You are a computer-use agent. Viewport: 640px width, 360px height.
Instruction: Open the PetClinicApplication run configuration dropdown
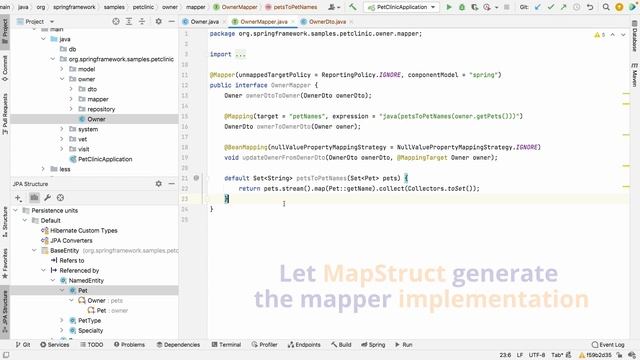click(401, 7)
